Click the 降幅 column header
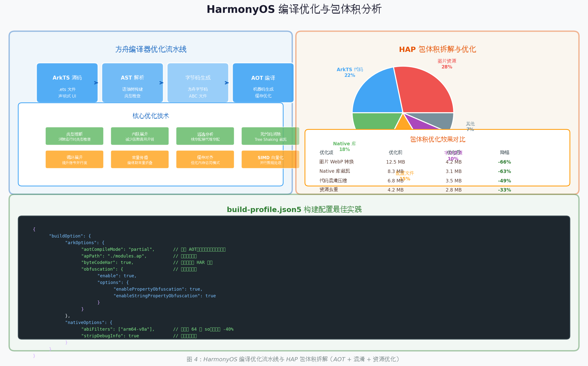This screenshot has height=366, width=588. pos(504,152)
